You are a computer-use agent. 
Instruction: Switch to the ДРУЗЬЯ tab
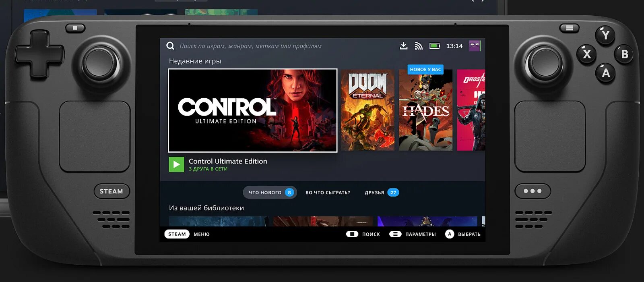[x=382, y=193]
